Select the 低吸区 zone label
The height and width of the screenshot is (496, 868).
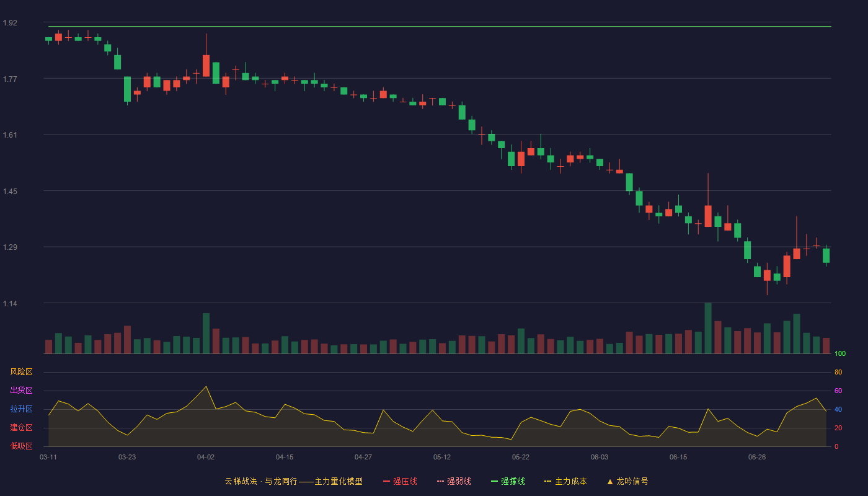coord(21,446)
